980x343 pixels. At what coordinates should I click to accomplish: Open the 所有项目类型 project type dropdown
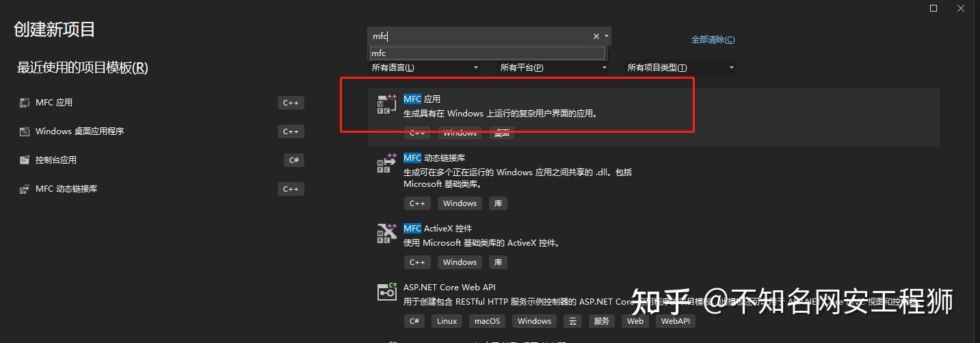680,68
